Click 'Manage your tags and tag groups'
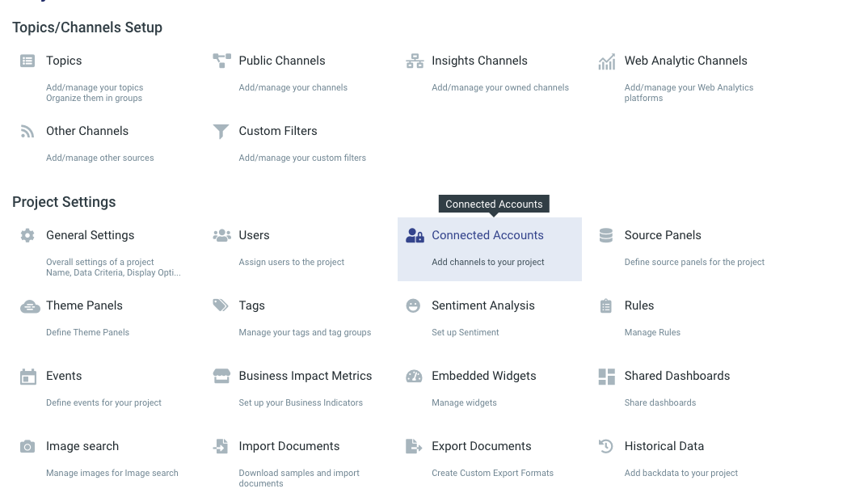 pyautogui.click(x=305, y=333)
